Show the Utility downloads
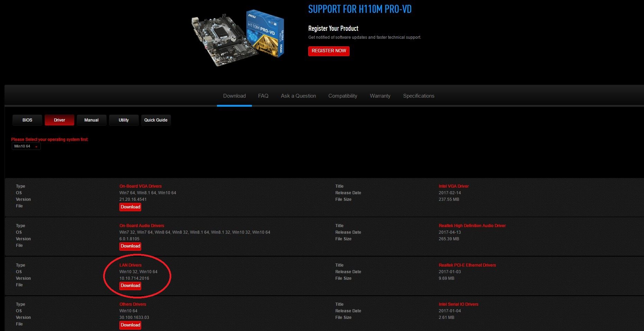This screenshot has width=644, height=331. click(x=124, y=120)
